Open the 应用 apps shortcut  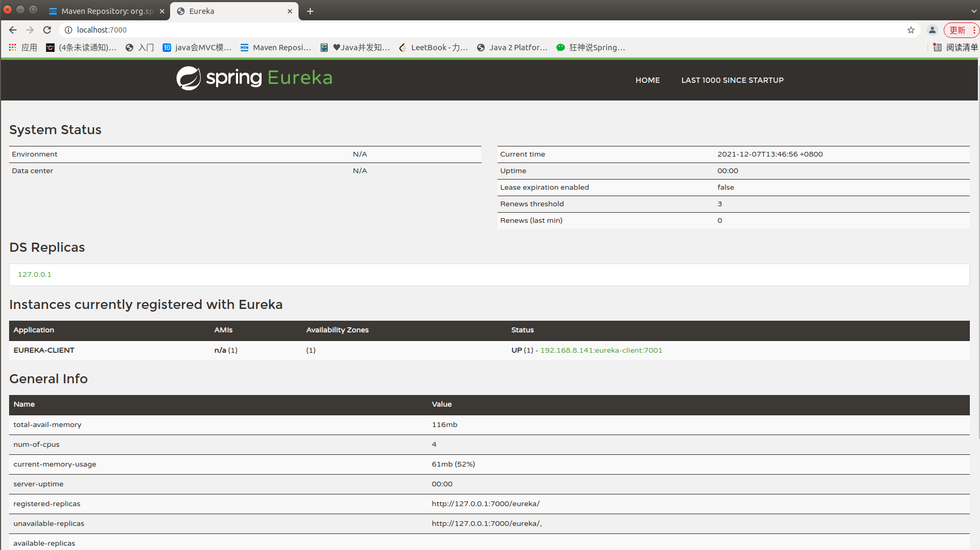[23, 48]
